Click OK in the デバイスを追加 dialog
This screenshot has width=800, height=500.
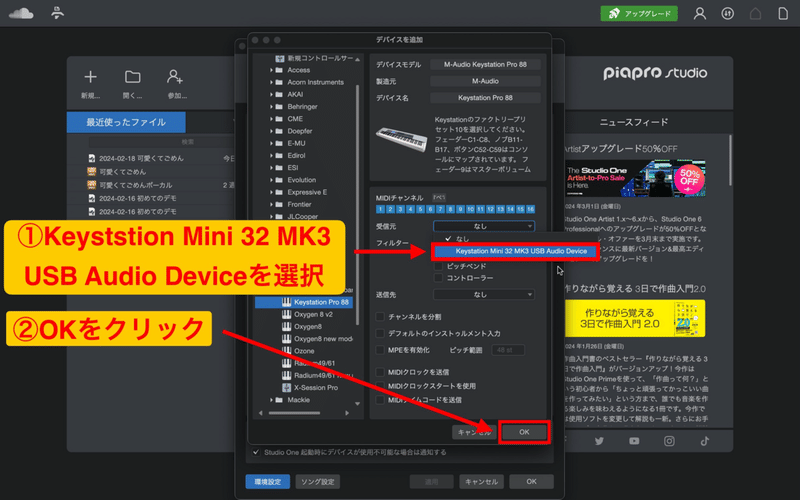click(524, 432)
